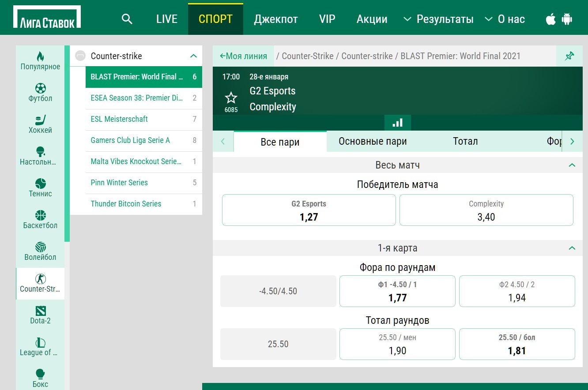588x390 pixels.
Task: Choose Баскетбол sport in sidebar
Action: (x=40, y=220)
